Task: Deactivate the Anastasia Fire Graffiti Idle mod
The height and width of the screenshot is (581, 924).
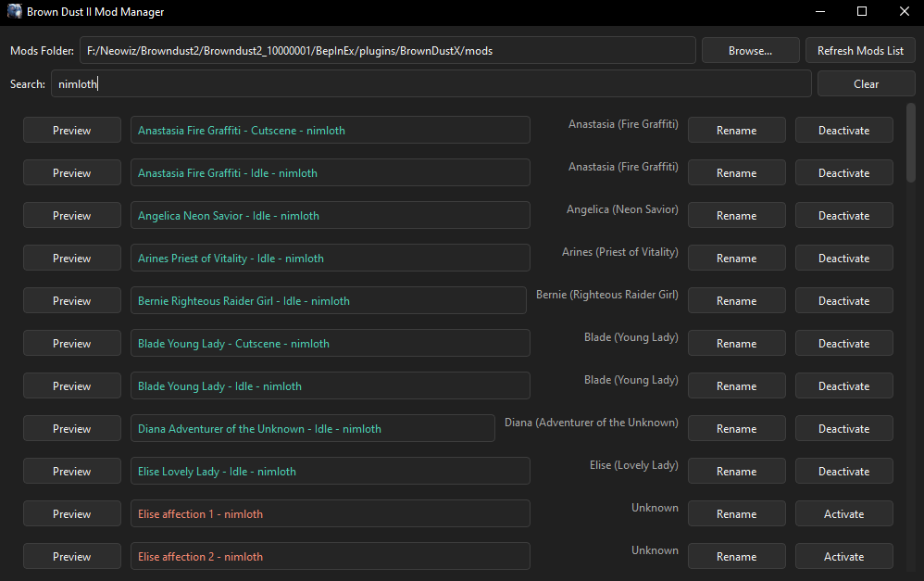Action: pyautogui.click(x=843, y=172)
